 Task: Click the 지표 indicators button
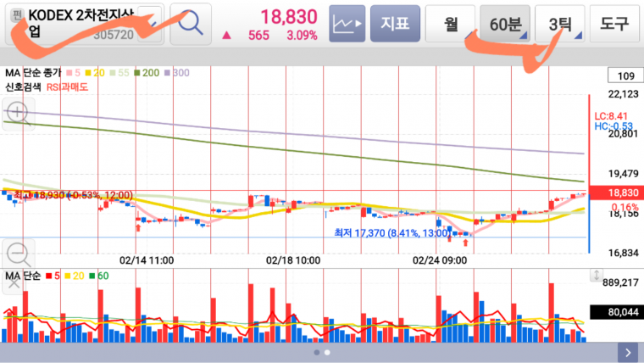coord(395,24)
